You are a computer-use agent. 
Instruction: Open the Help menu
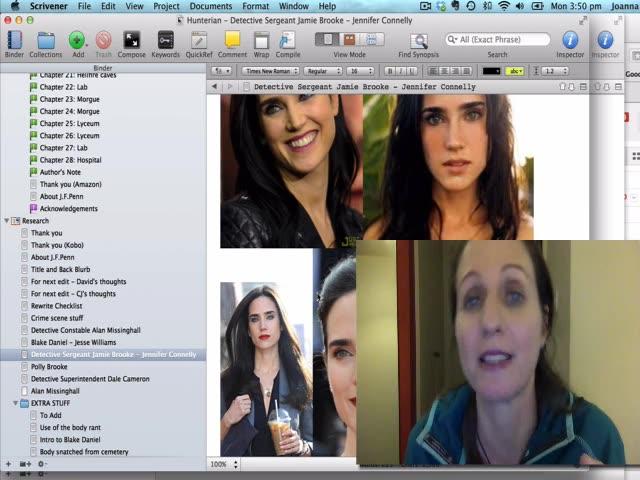(327, 6)
